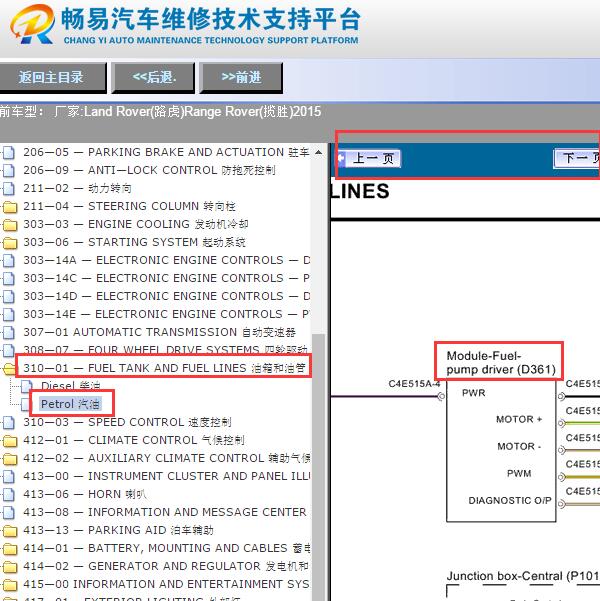The height and width of the screenshot is (601, 600).
Task: Select the Diesel document icon
Action: tap(27, 386)
